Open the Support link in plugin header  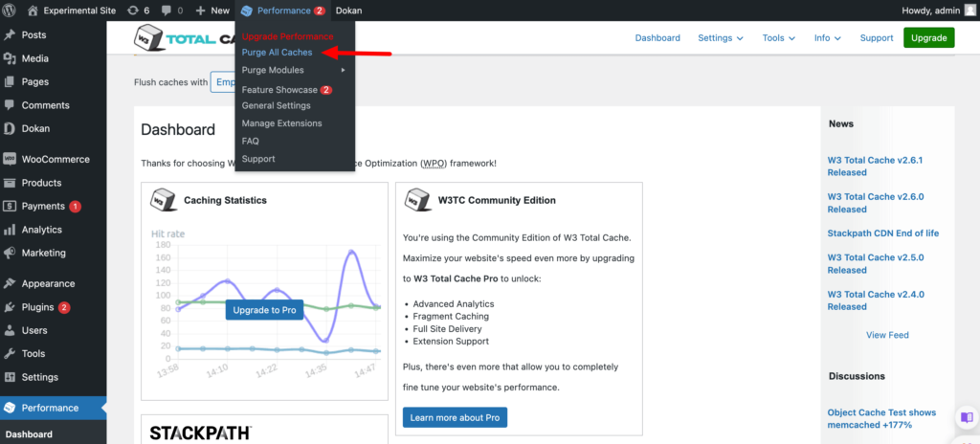877,38
